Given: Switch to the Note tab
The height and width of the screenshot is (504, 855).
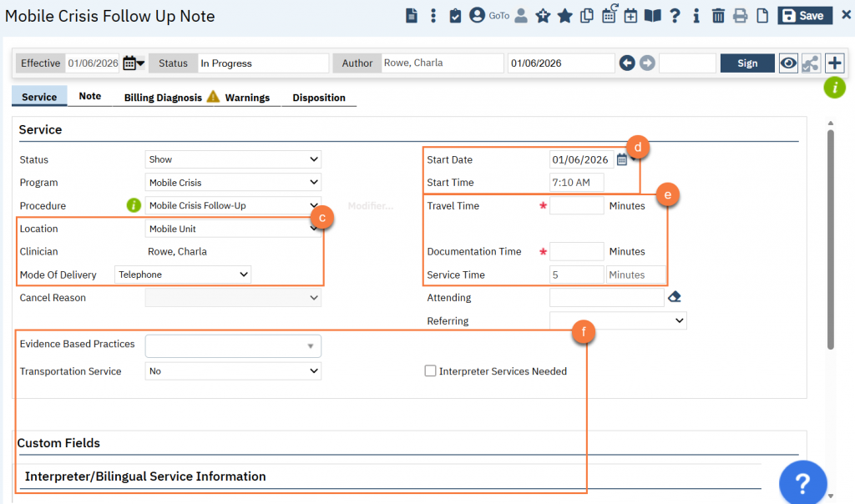Looking at the screenshot, I should coord(89,97).
